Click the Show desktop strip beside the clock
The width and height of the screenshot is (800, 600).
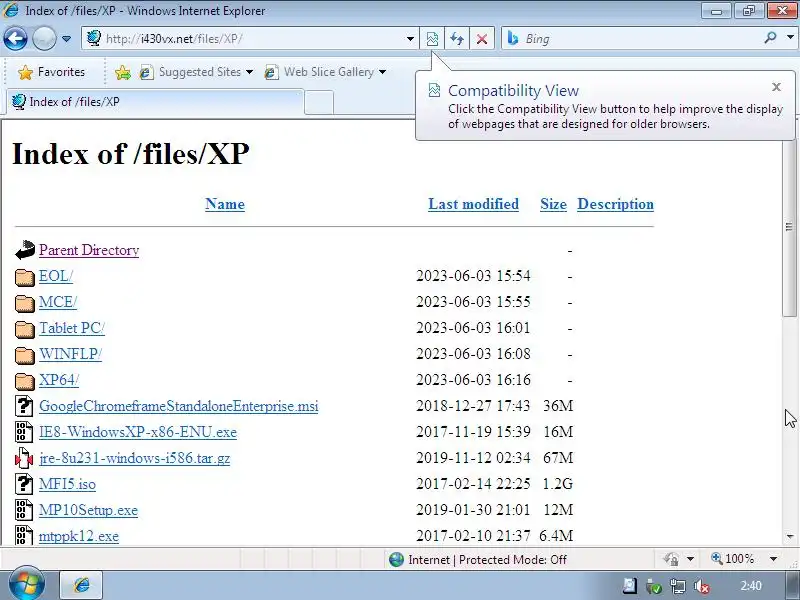[792, 585]
